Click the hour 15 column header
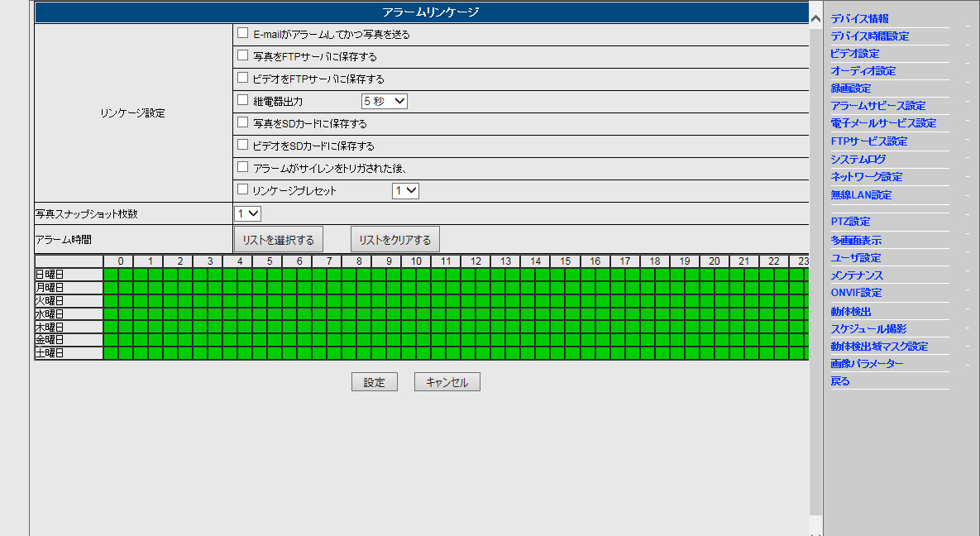 [565, 261]
